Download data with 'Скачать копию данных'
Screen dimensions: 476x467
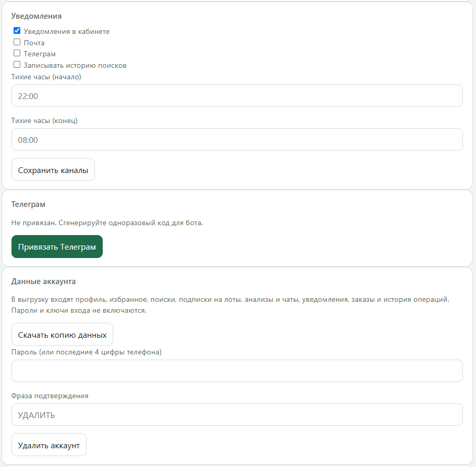[62, 334]
